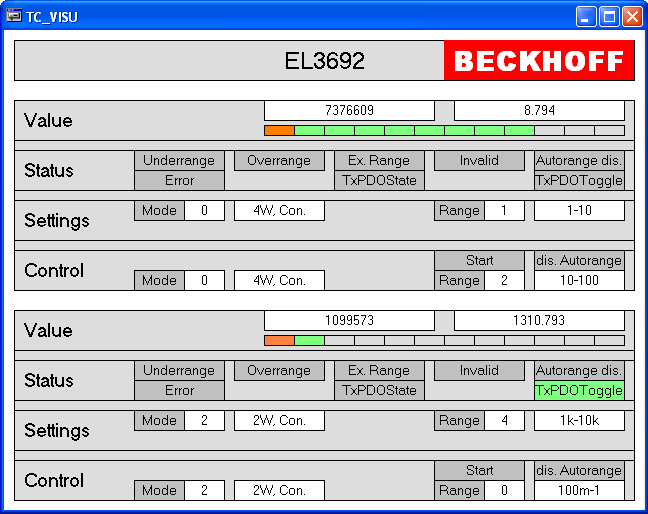Click the EL3692 header title

(x=324, y=61)
